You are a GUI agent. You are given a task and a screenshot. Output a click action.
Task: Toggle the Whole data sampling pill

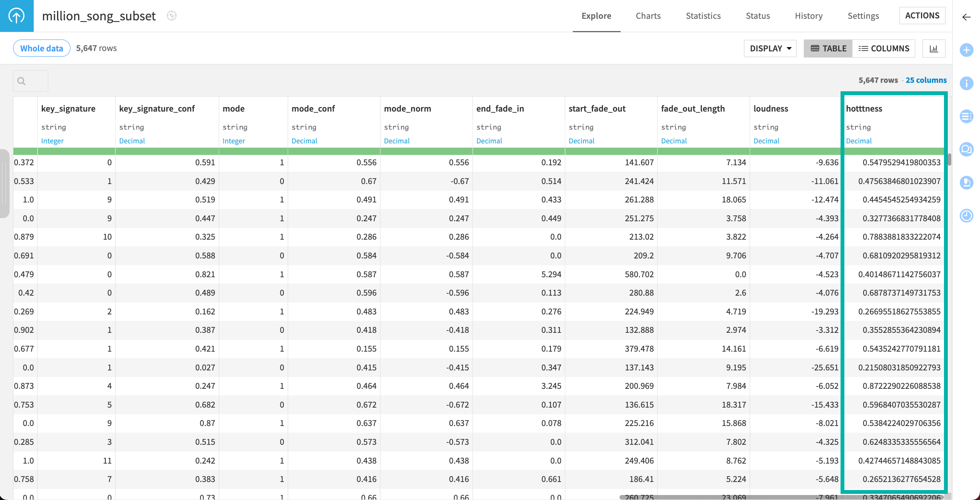(41, 48)
